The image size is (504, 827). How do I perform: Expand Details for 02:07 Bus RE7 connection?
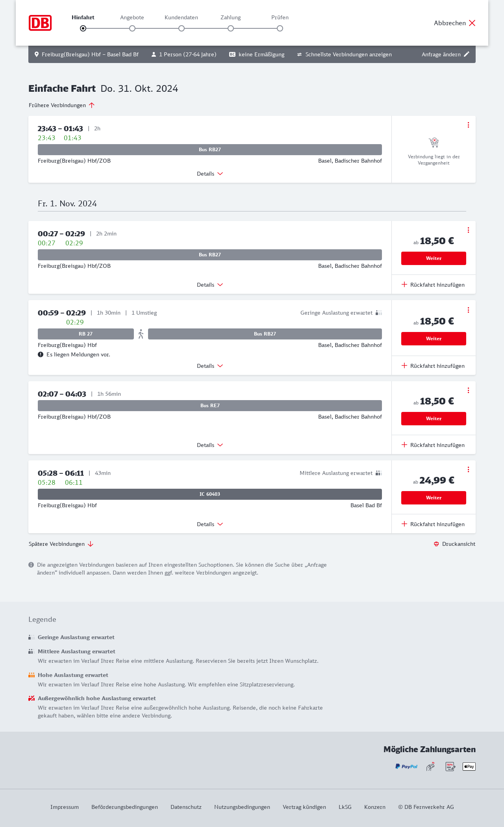pos(210,445)
